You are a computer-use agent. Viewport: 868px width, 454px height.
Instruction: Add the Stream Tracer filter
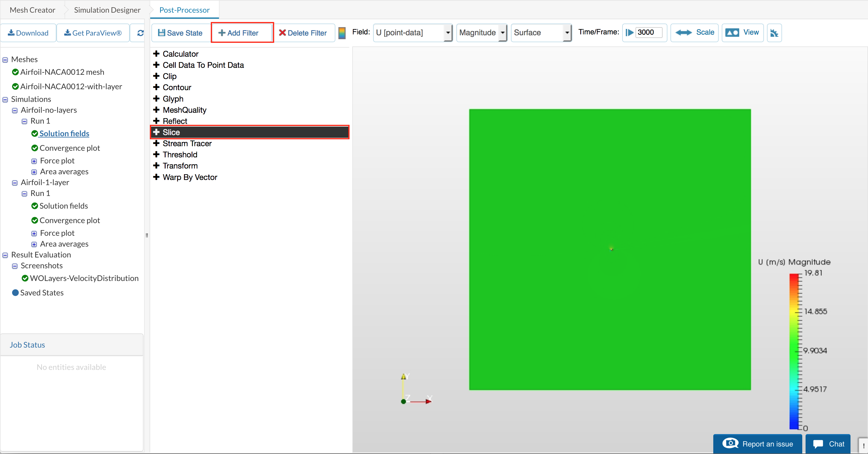(x=187, y=143)
